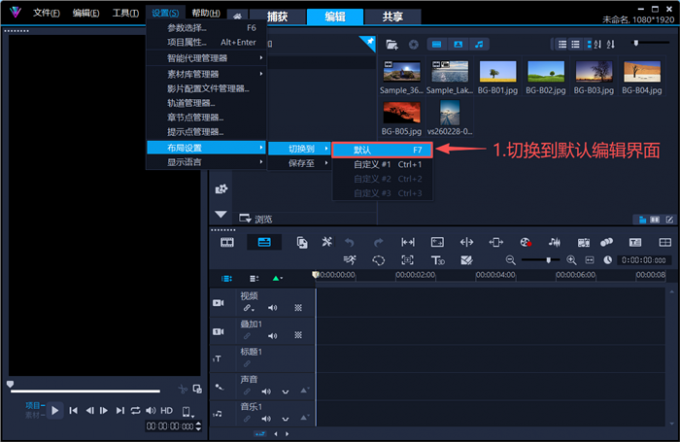Expand 素材库管理器 submenu

(206, 74)
